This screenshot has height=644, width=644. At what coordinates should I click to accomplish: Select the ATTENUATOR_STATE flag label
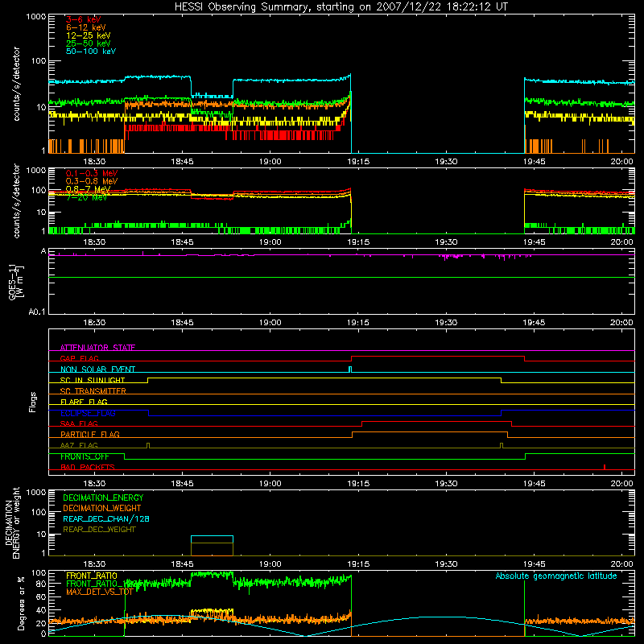click(x=97, y=348)
